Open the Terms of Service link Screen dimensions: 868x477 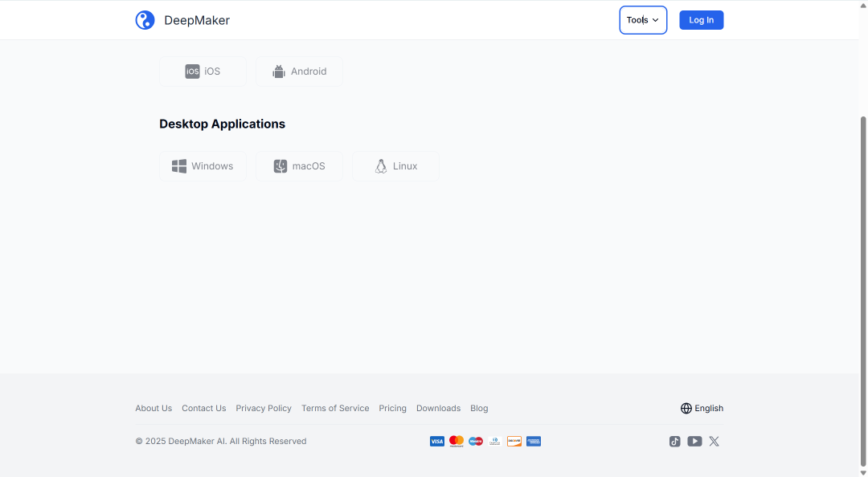[335, 409]
